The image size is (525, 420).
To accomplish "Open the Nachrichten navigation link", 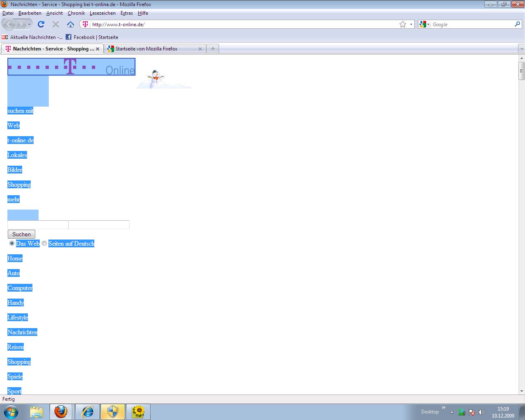I will pos(22,332).
